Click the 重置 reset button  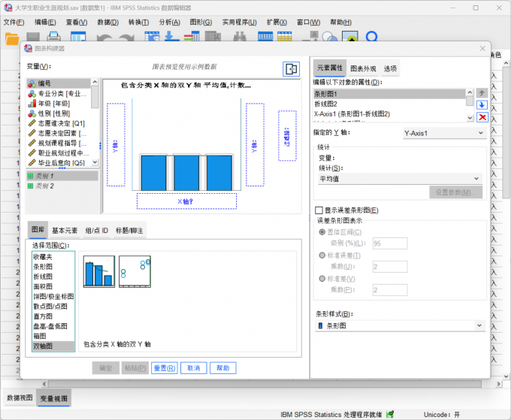(164, 368)
